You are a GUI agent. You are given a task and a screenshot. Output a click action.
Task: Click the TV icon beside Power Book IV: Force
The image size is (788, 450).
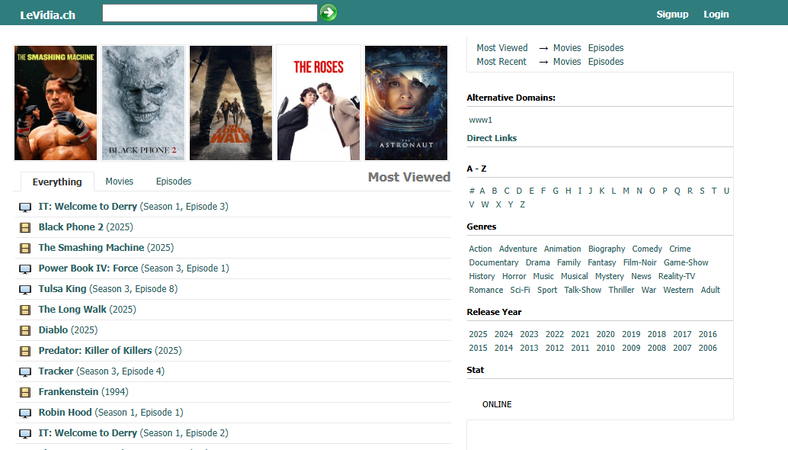25,269
